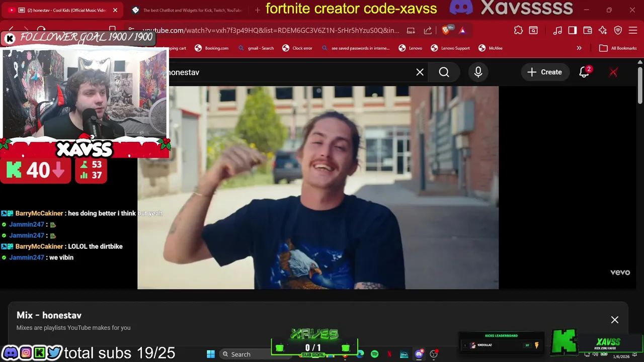Viewport: 644px width, 362px height.
Task: Open Brave hamburger main menu
Action: pyautogui.click(x=633, y=31)
